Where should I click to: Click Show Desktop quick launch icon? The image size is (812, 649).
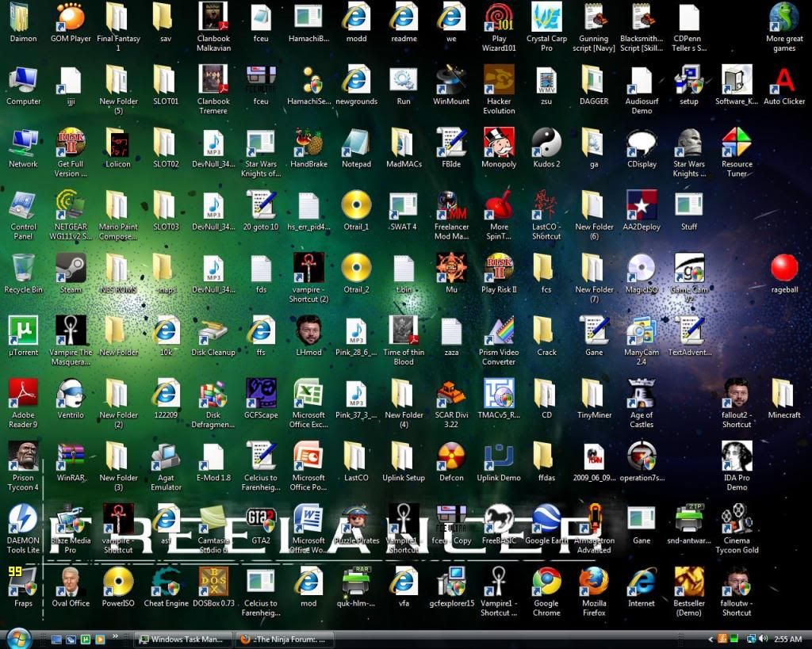[56, 639]
